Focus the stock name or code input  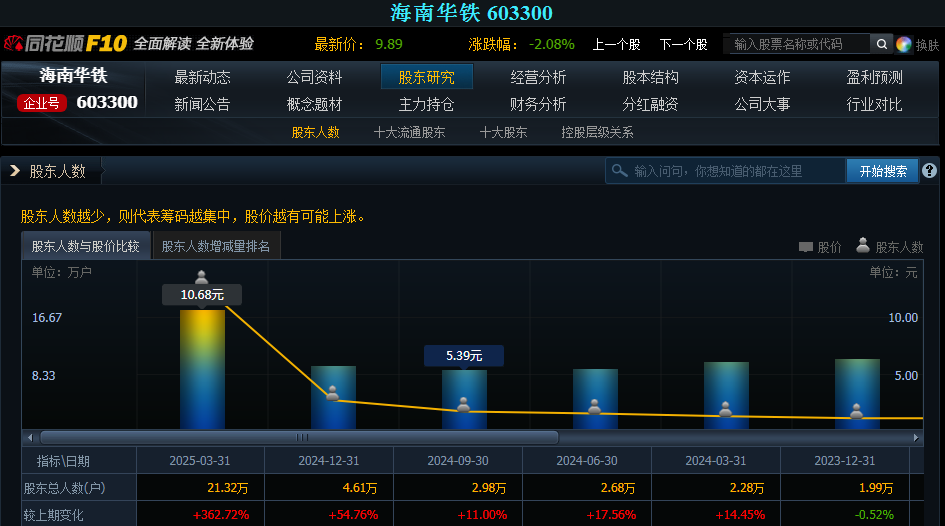[800, 44]
